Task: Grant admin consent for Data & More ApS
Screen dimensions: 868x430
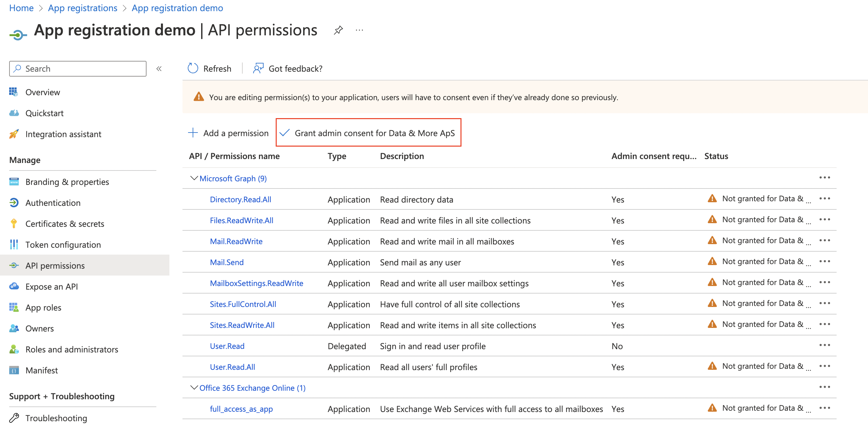Action: pos(368,133)
